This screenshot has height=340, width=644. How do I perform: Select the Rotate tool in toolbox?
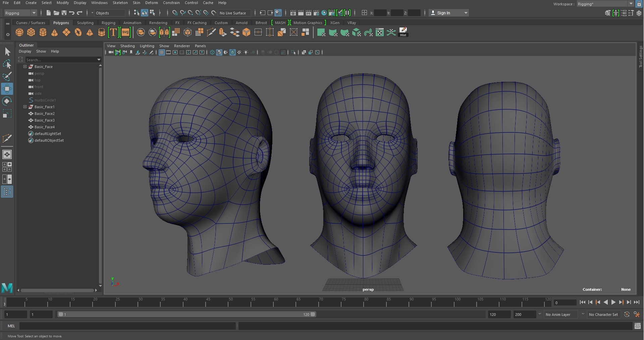(7, 101)
